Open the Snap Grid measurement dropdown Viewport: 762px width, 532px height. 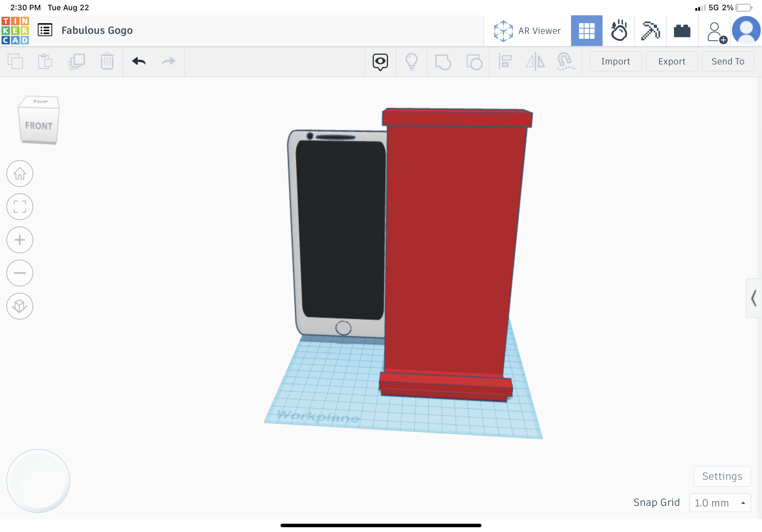click(720, 502)
